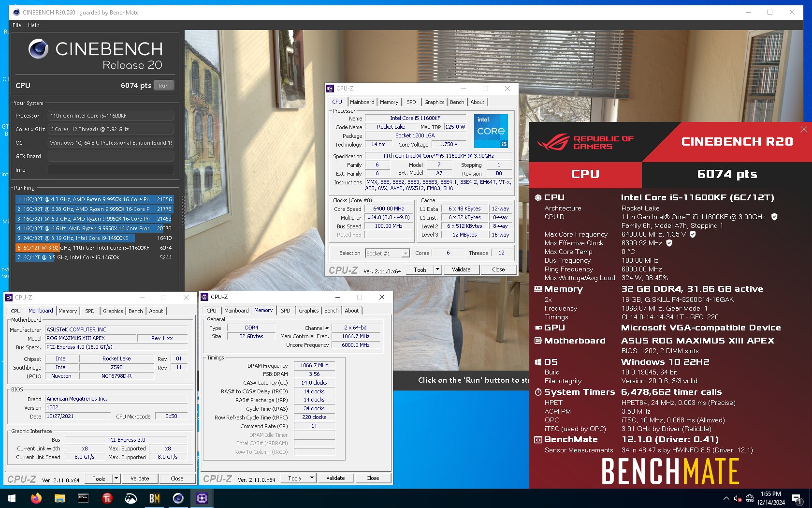Click the System Timers stopwatch icon
812x508 pixels.
tap(538, 392)
